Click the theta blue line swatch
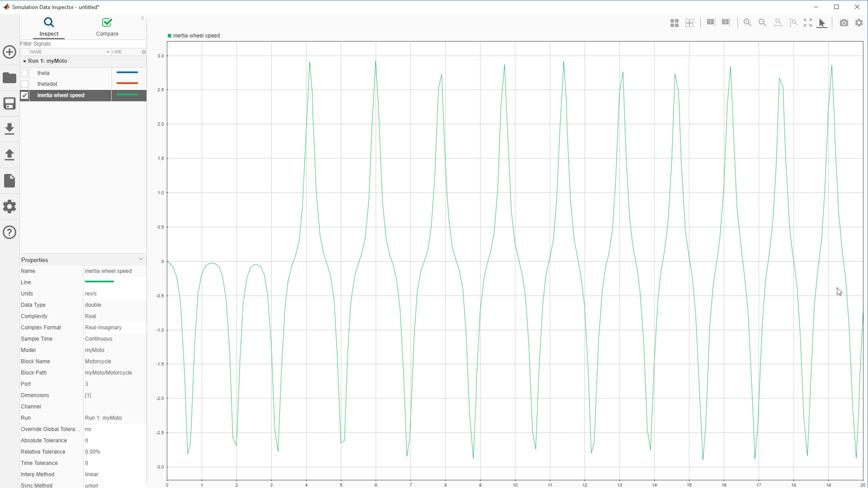This screenshot has height=488, width=868. pos(127,72)
